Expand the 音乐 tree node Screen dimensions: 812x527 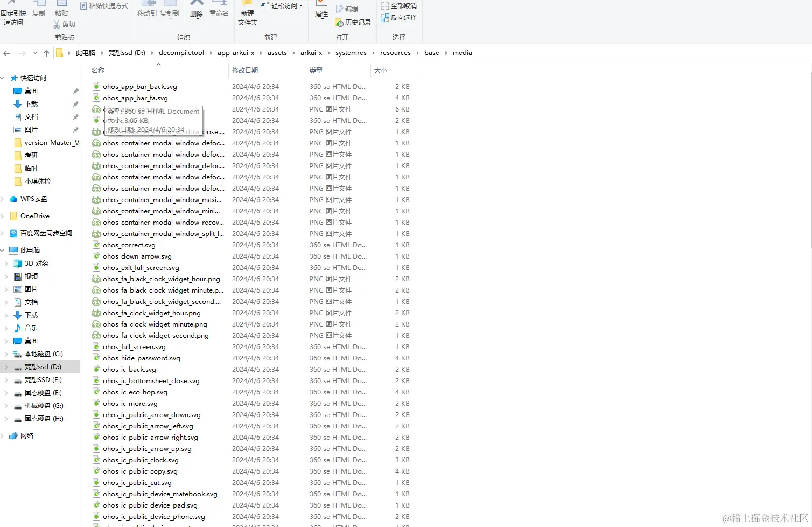coord(6,328)
